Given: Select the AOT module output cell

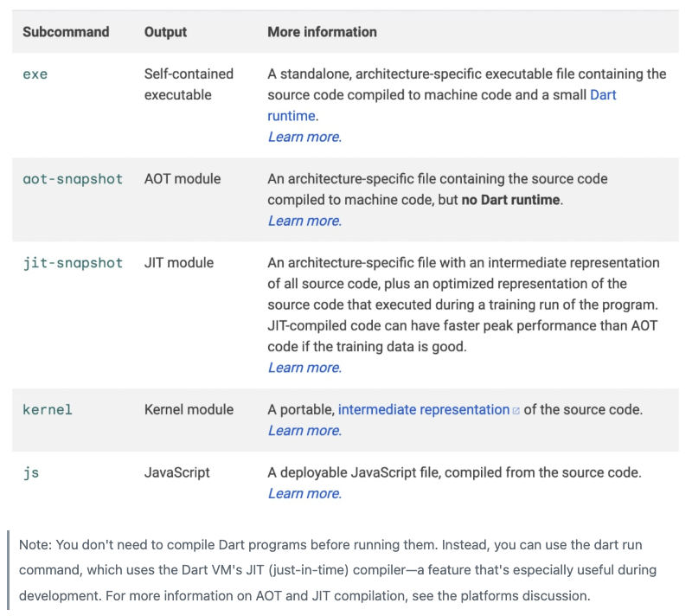Looking at the screenshot, I should point(182,179).
